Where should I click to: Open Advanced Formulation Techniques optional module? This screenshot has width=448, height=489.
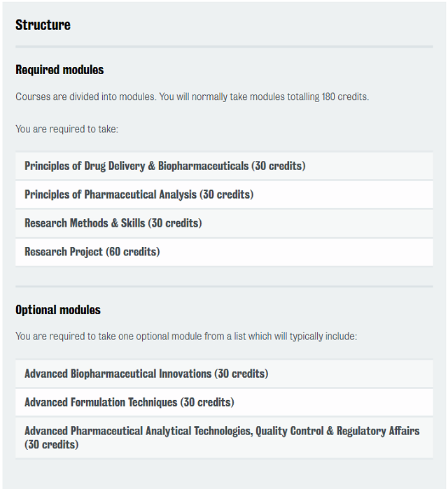coord(224,402)
